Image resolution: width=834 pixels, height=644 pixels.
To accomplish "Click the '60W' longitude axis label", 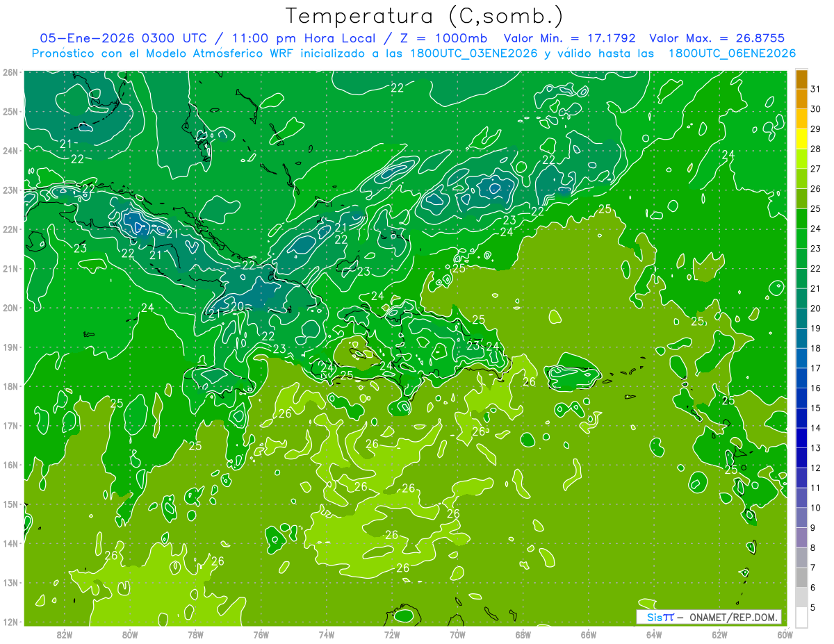I will click(x=785, y=634).
